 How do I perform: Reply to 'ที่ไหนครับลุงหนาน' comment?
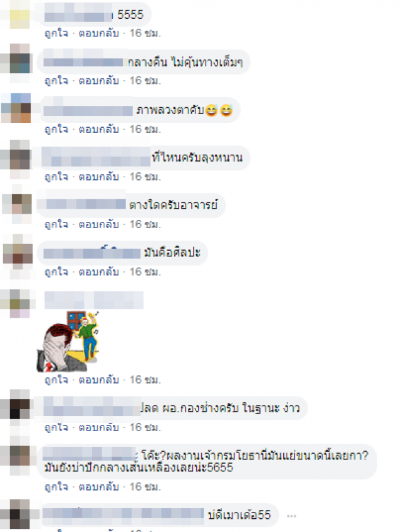pyautogui.click(x=99, y=177)
